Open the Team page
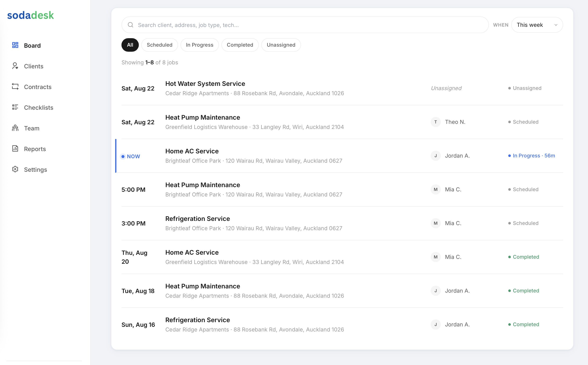Viewport: 588px width, 365px height. (x=32, y=128)
